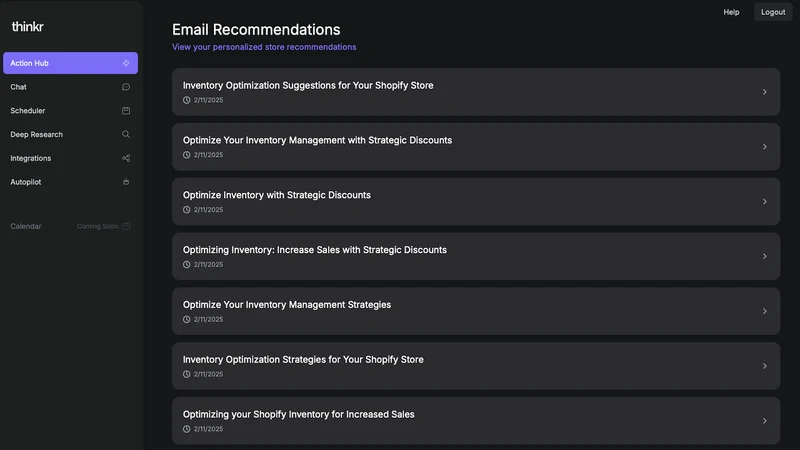Click date 2/11/2025 under Inventory Optimization Suggestions

[x=208, y=100]
